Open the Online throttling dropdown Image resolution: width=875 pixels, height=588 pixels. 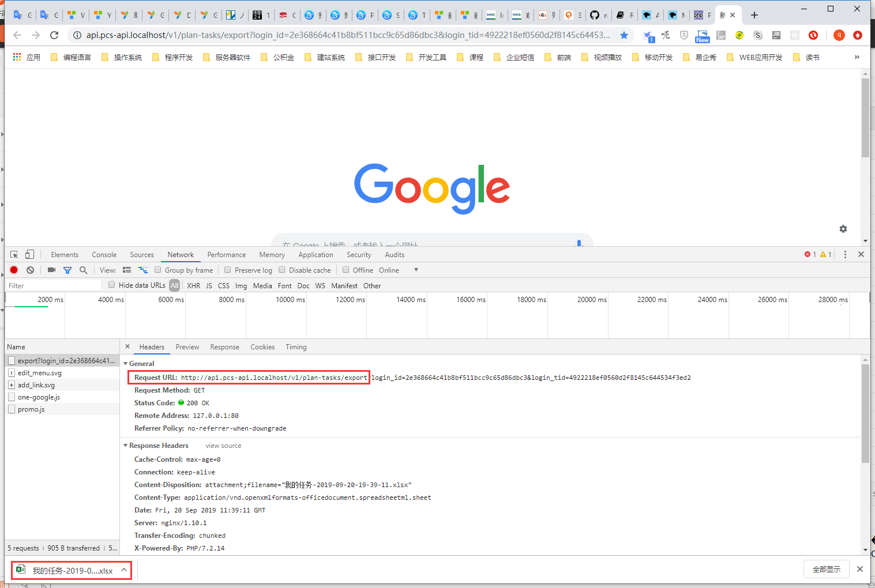(x=399, y=270)
